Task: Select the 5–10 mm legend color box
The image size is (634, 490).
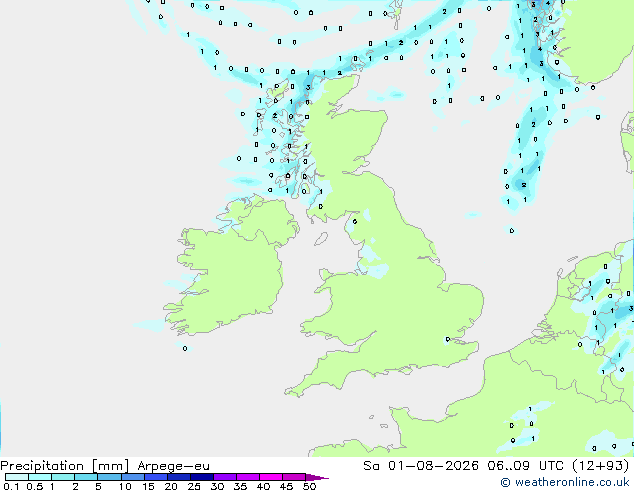Action: (109, 477)
